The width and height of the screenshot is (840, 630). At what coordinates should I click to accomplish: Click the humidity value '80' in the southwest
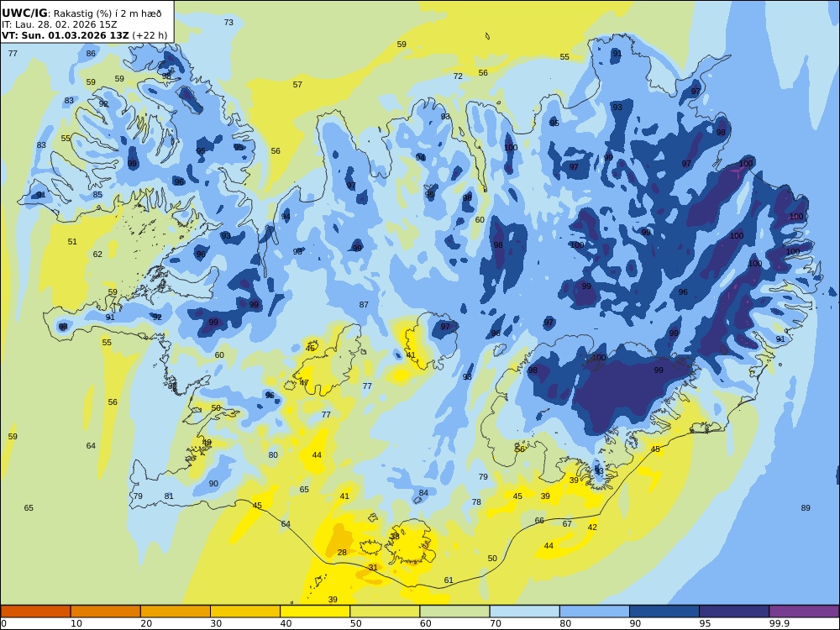(273, 454)
